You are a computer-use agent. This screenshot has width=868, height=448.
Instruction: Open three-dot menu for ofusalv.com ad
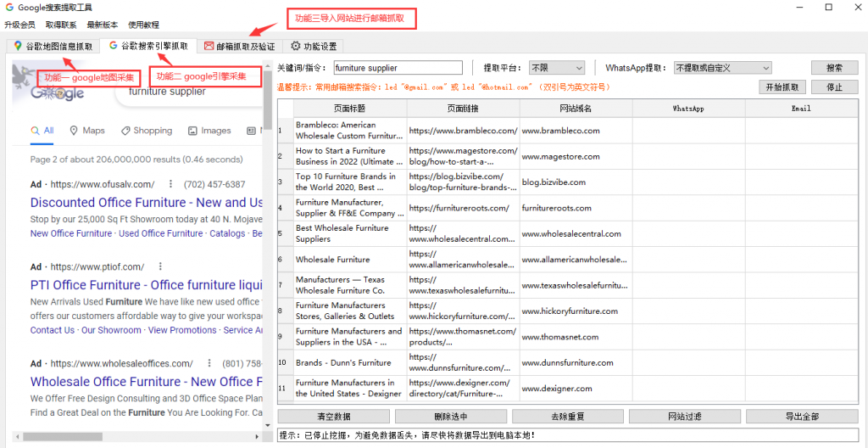pyautogui.click(x=171, y=184)
